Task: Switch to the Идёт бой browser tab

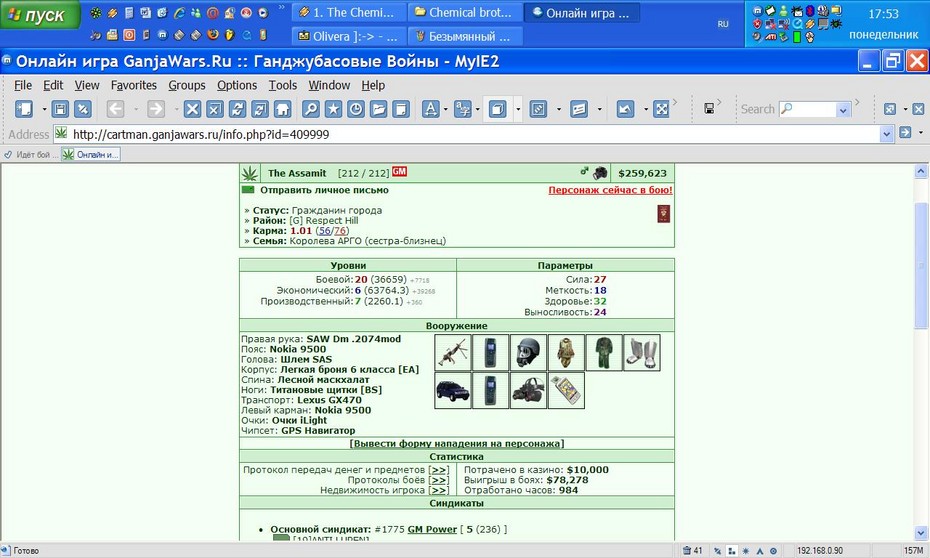Action: [x=31, y=154]
